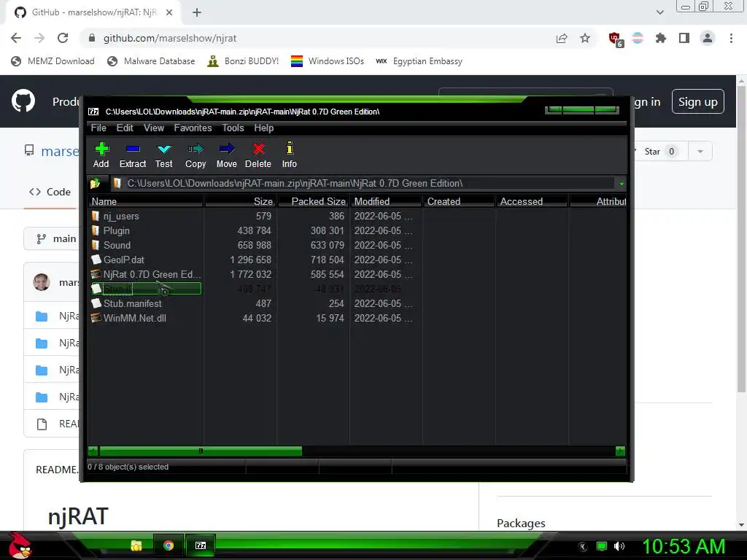Open the GitHub Code tab
The image size is (747, 560).
coord(50,192)
